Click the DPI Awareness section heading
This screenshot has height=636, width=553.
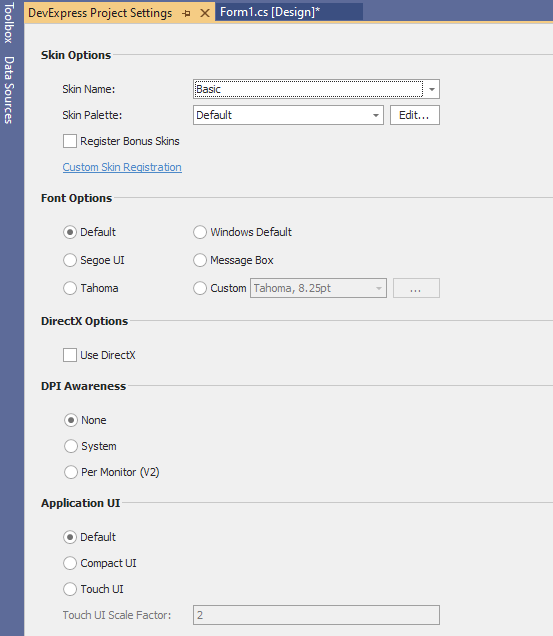(83, 386)
